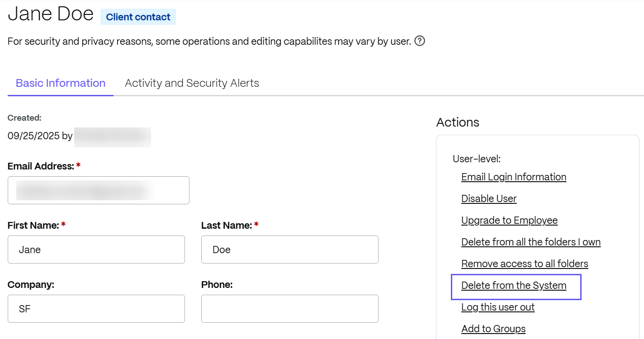Image resolution: width=644 pixels, height=339 pixels.
Task: Select the Log this user out link
Action: click(497, 307)
